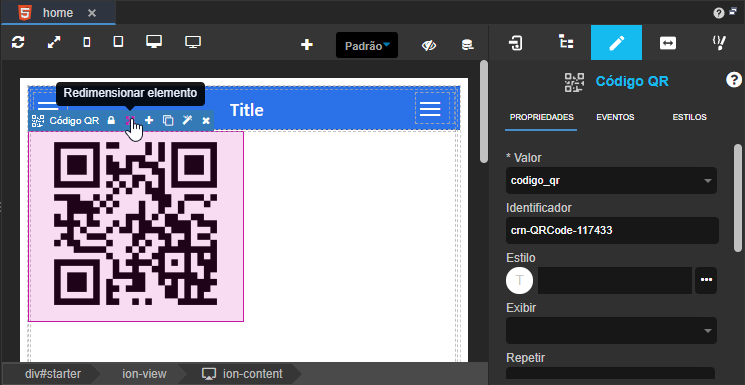Select ion-view in breadcrumb
The height and width of the screenshot is (385, 745).
[x=144, y=374]
